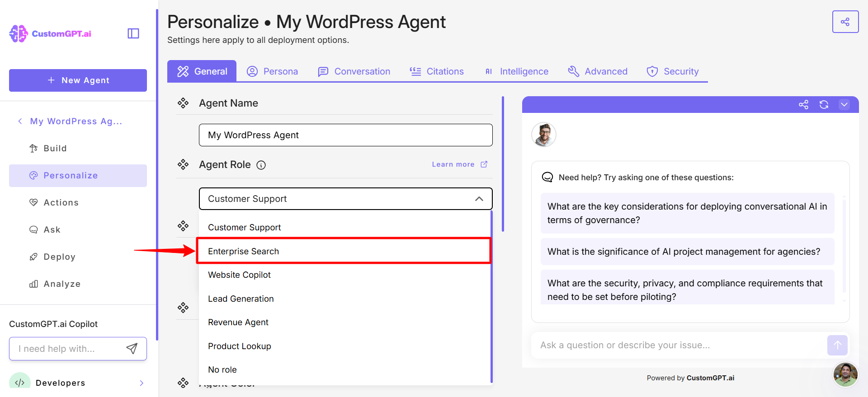
Task: Select Website Copilot role option
Action: (x=344, y=275)
